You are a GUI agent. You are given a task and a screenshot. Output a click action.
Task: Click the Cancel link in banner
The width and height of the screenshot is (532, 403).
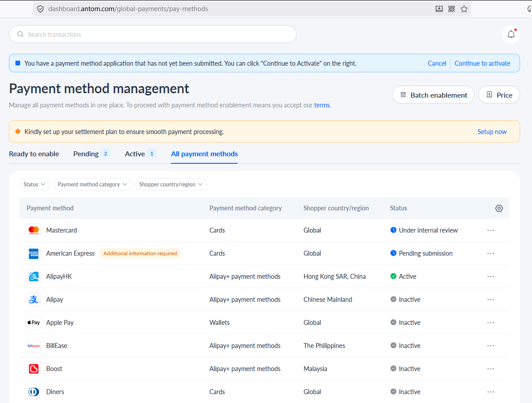(x=437, y=63)
